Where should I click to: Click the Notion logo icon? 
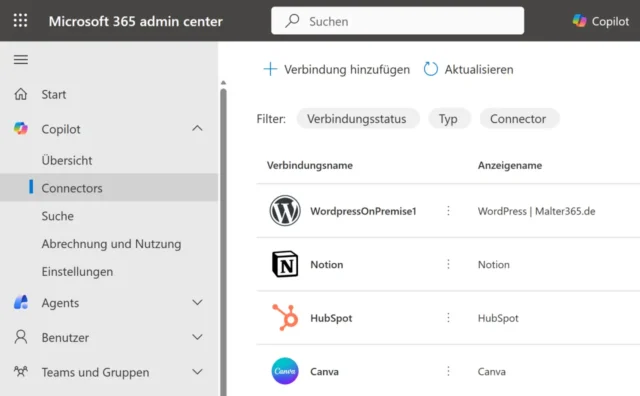point(285,264)
